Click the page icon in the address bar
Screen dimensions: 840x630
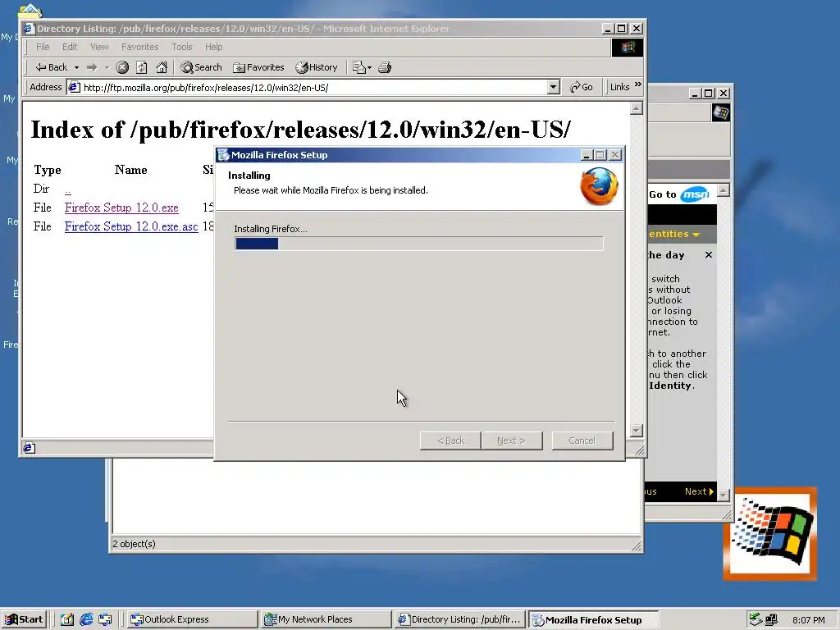[74, 87]
